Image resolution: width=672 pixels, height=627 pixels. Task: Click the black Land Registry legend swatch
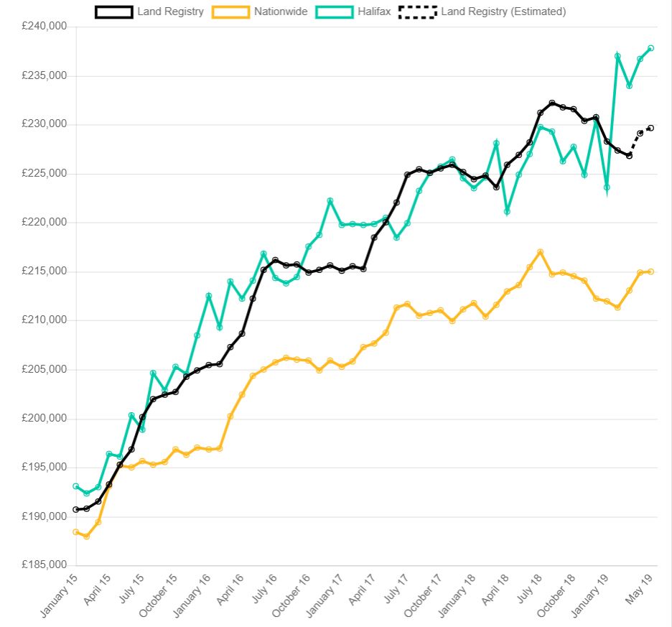[114, 11]
